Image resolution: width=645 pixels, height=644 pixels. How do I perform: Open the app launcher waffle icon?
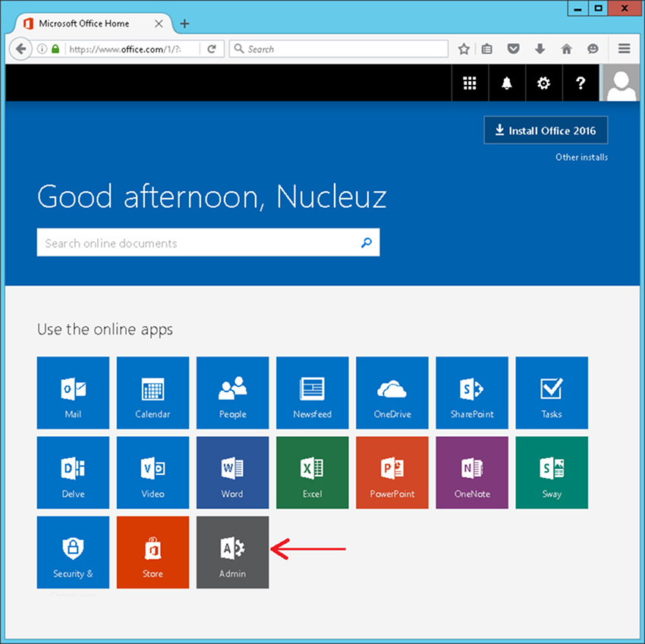pos(470,83)
